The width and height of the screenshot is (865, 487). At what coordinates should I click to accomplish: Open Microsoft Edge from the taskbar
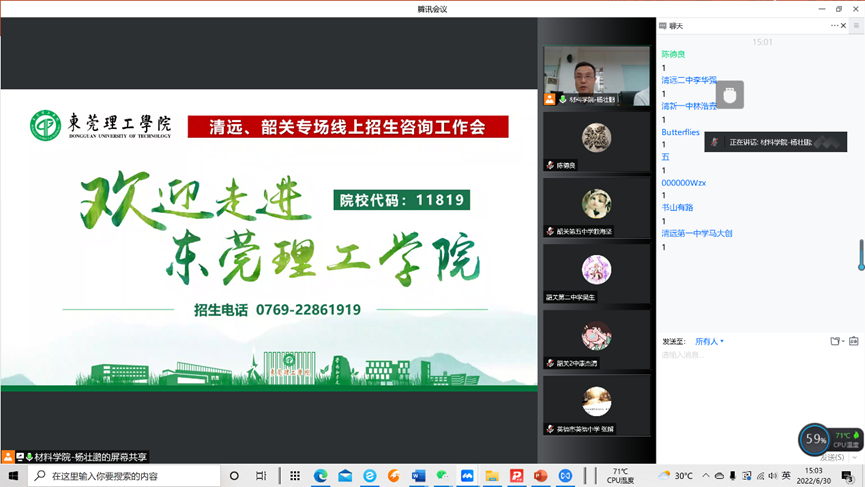pos(321,476)
